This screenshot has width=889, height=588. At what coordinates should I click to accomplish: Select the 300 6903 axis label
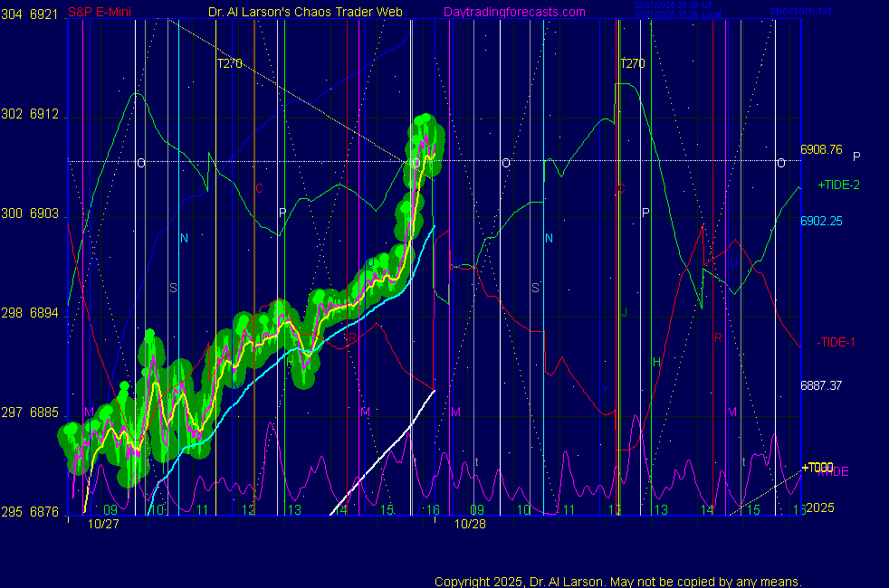coord(32,214)
